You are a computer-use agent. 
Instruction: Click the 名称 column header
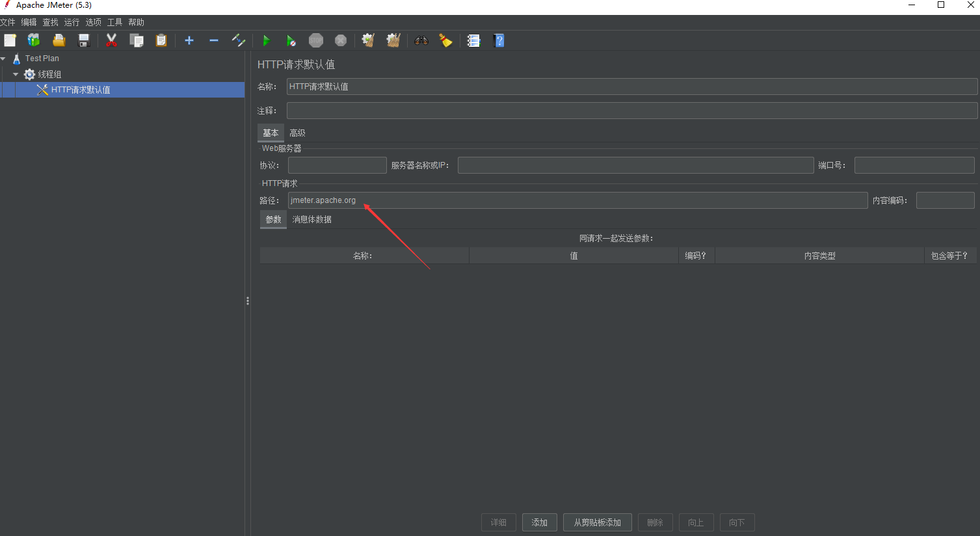[364, 256]
